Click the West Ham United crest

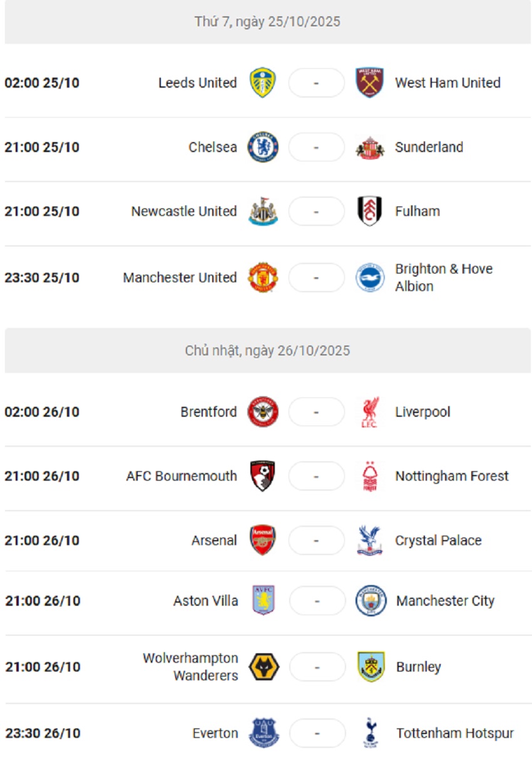coord(370,83)
